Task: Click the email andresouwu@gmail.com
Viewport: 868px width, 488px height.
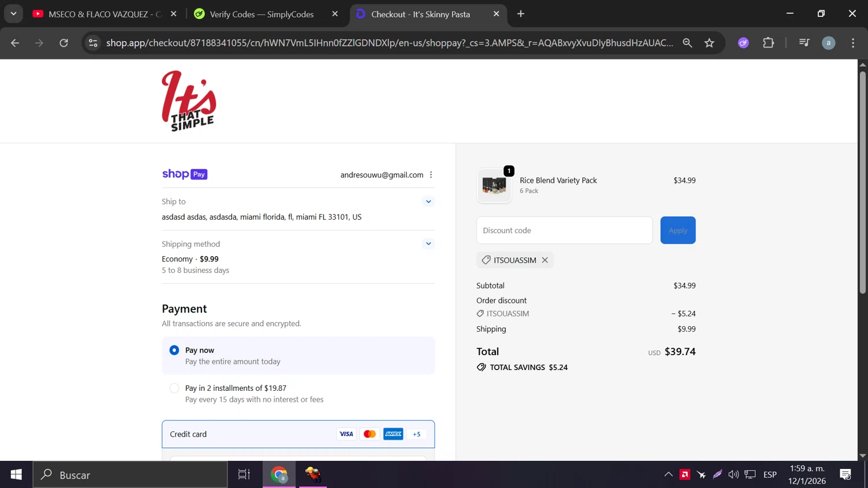Action: click(382, 175)
